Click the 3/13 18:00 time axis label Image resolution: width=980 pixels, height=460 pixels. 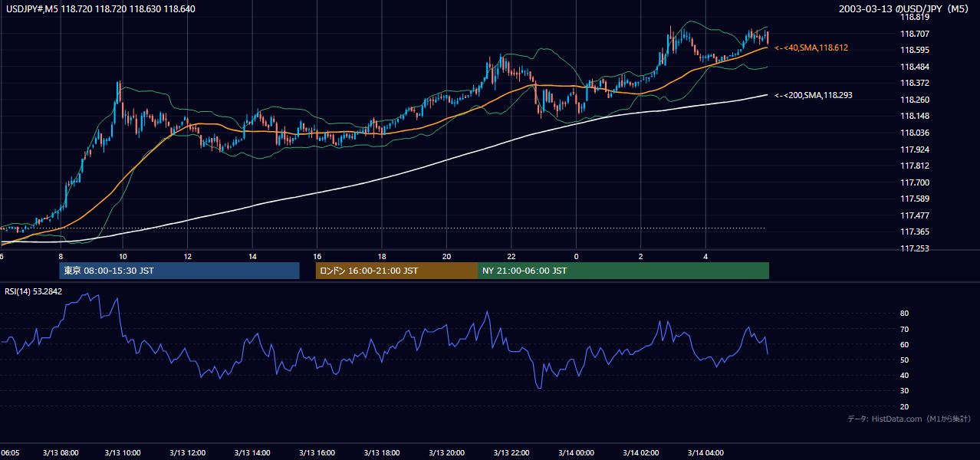(x=382, y=452)
